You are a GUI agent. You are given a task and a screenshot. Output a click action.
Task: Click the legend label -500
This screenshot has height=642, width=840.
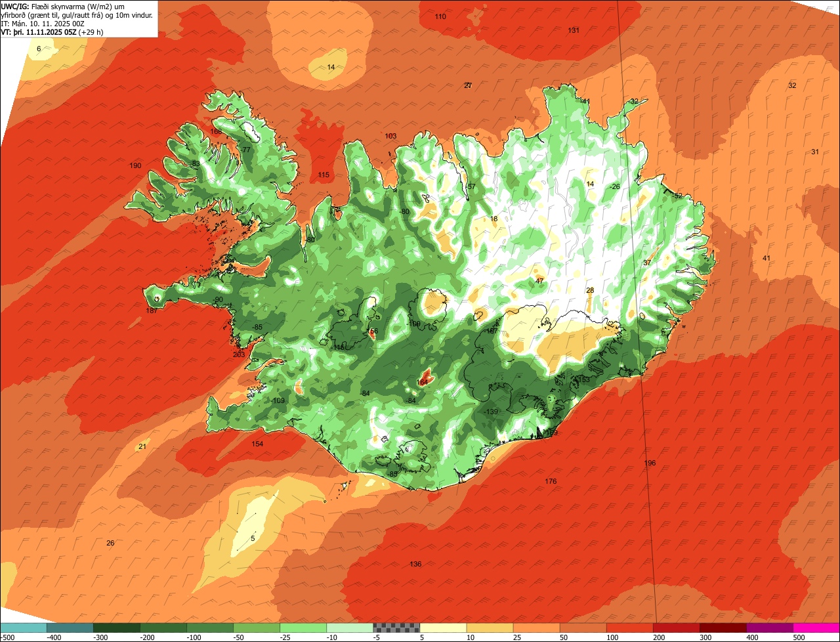[x=7, y=637]
